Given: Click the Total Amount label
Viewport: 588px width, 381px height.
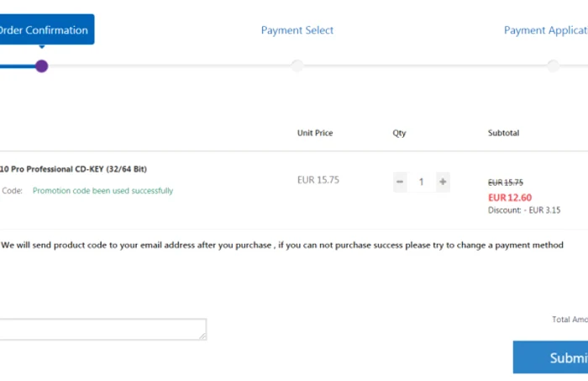Looking at the screenshot, I should (x=570, y=320).
